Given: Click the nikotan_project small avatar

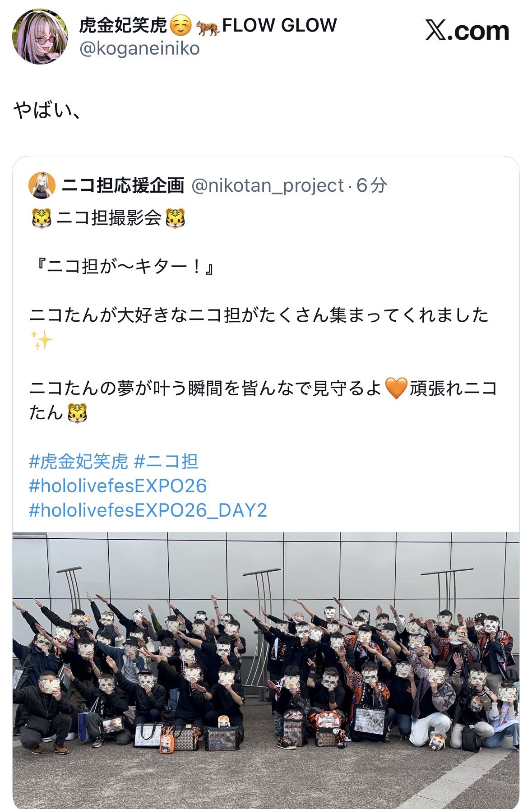Looking at the screenshot, I should pos(42,185).
